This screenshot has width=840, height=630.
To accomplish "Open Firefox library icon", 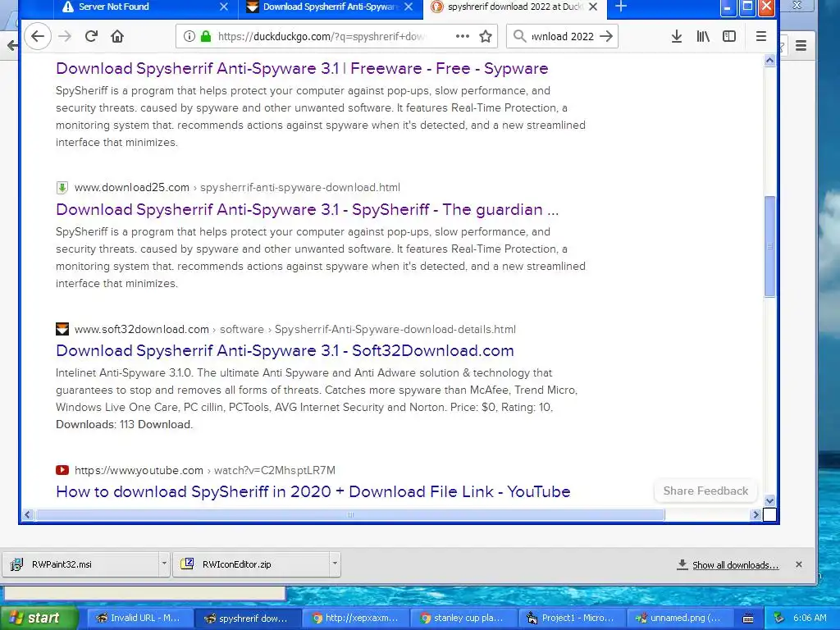I will pos(703,36).
